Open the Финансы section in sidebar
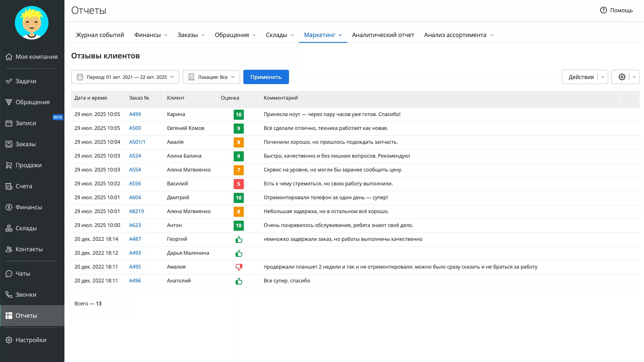Viewport: 644px width, 362px height. pos(29,207)
